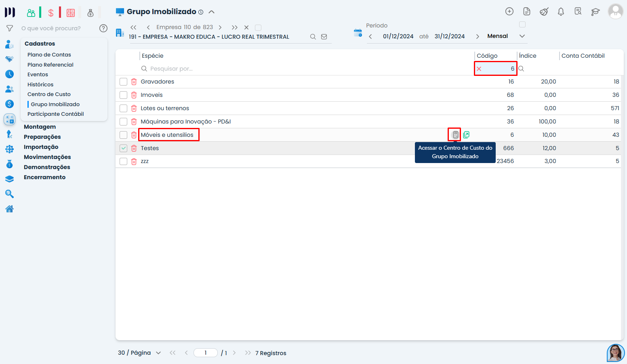Clear the Código filter with red X
This screenshot has height=364, width=627.
click(479, 69)
